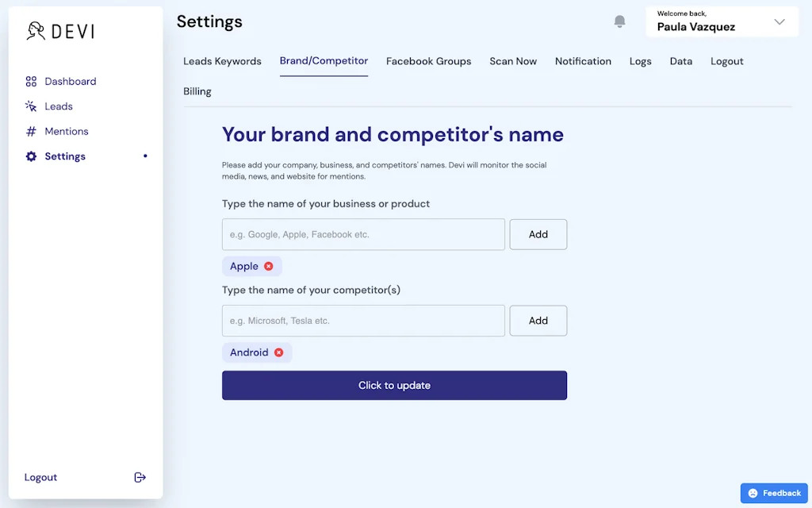812x508 pixels.
Task: Expand the Paula Vazquez user dropdown
Action: tap(779, 22)
